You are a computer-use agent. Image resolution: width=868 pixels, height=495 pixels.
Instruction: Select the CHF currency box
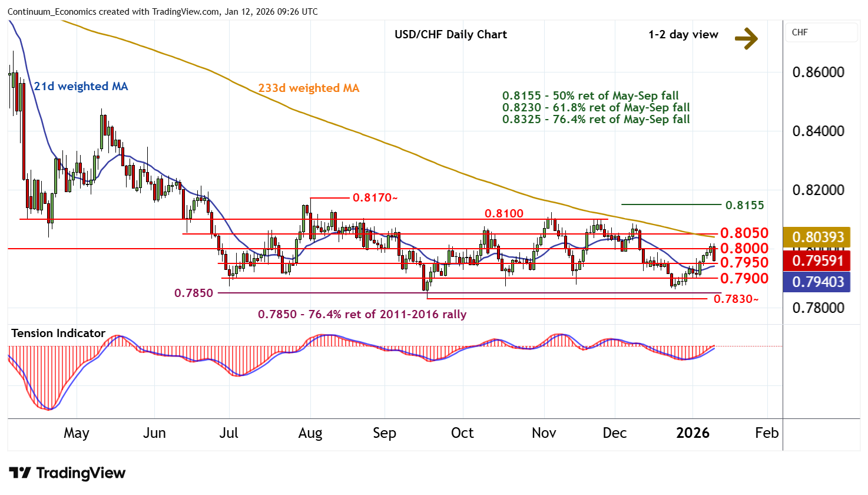click(821, 32)
